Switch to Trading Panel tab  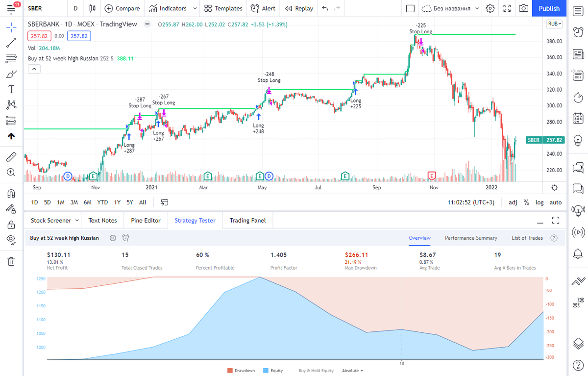[x=247, y=221]
